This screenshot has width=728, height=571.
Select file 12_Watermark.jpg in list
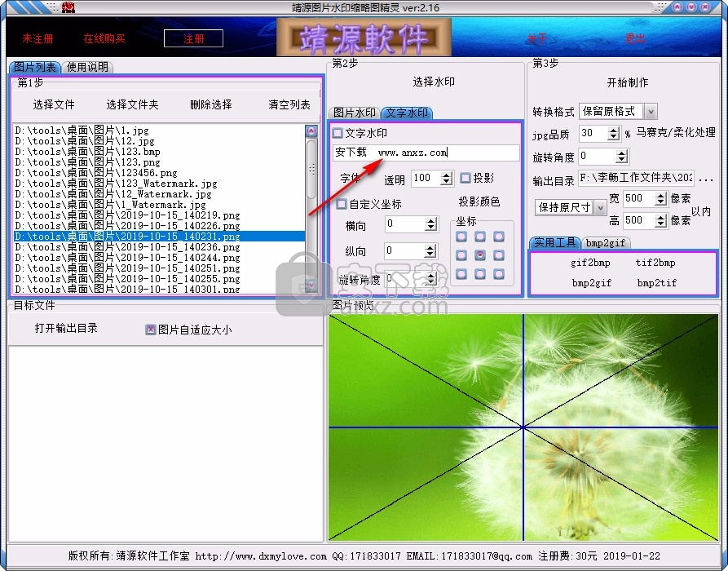point(159,194)
